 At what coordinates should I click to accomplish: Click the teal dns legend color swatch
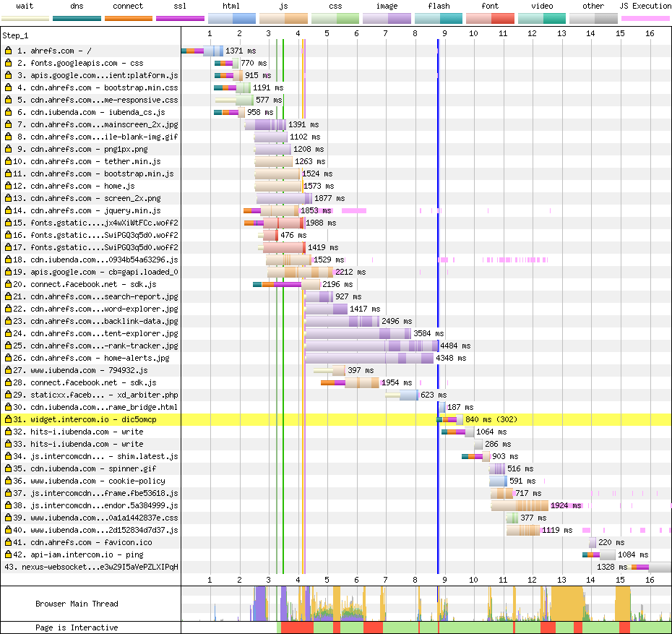(x=77, y=17)
